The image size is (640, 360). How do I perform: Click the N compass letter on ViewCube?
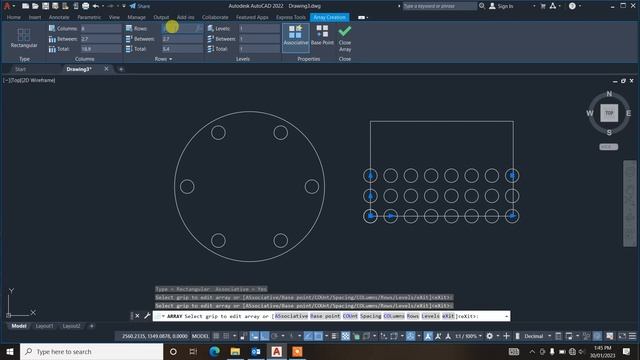(x=609, y=94)
